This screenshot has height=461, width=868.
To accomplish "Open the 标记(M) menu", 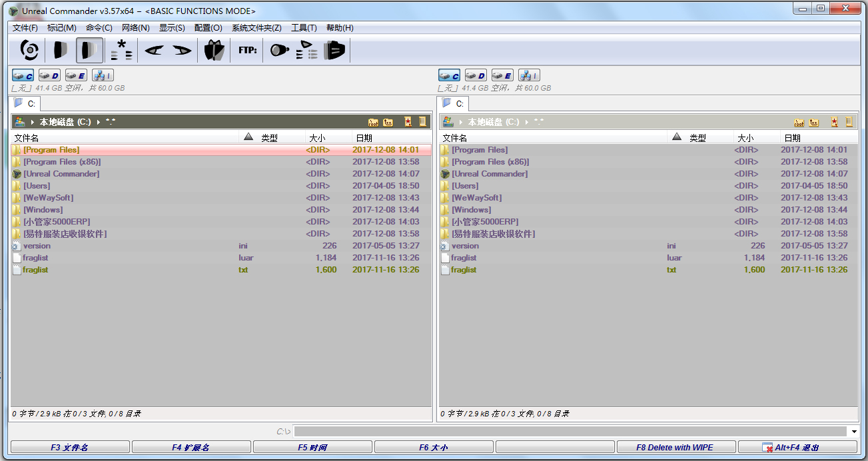I will point(62,28).
